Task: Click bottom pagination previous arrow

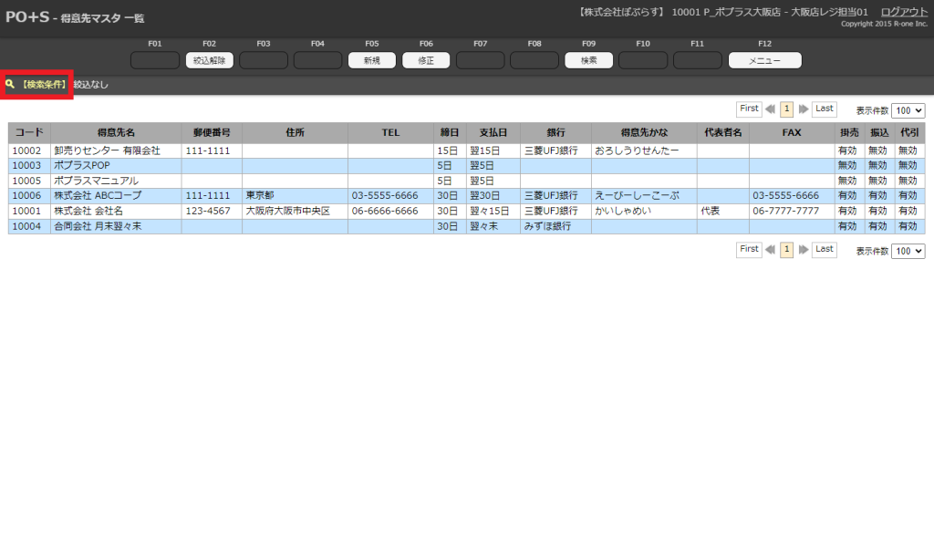Action: [771, 250]
